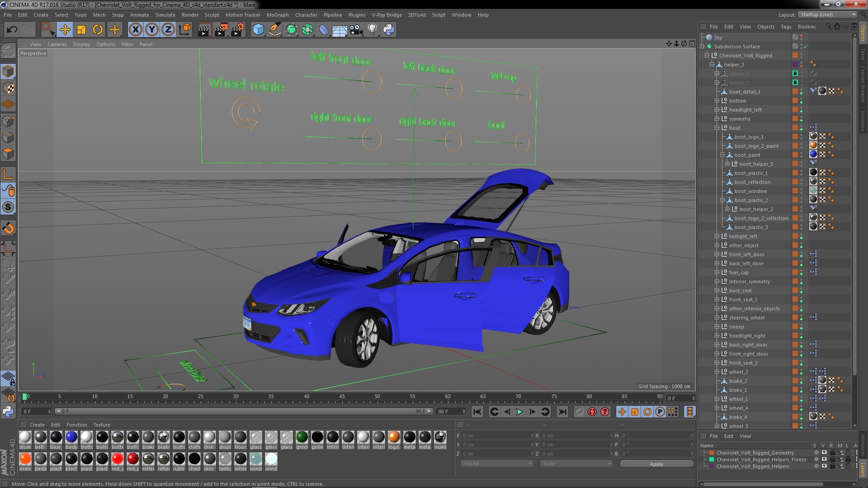The height and width of the screenshot is (488, 868).
Task: Open the Layout dropdown Startup (User)
Action: (x=827, y=15)
